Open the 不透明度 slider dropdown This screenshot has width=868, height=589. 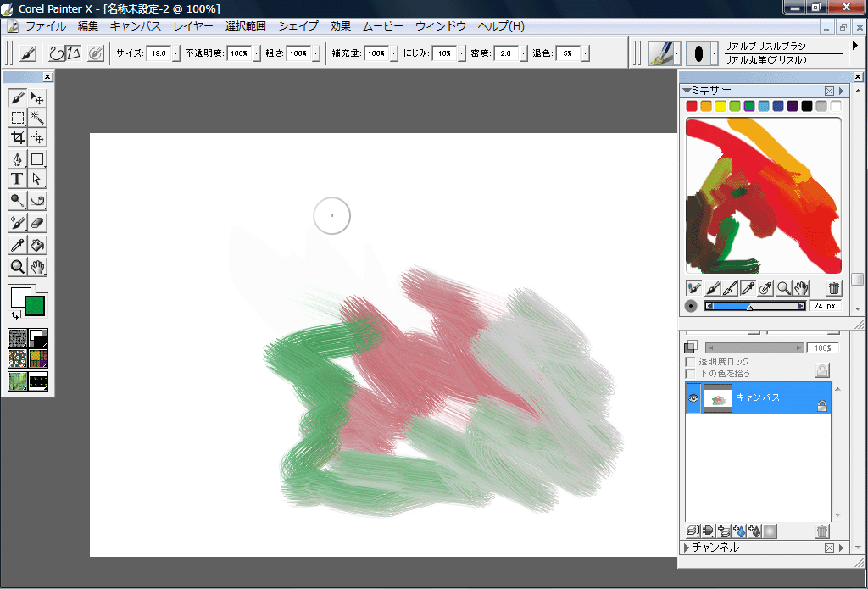pyautogui.click(x=256, y=53)
